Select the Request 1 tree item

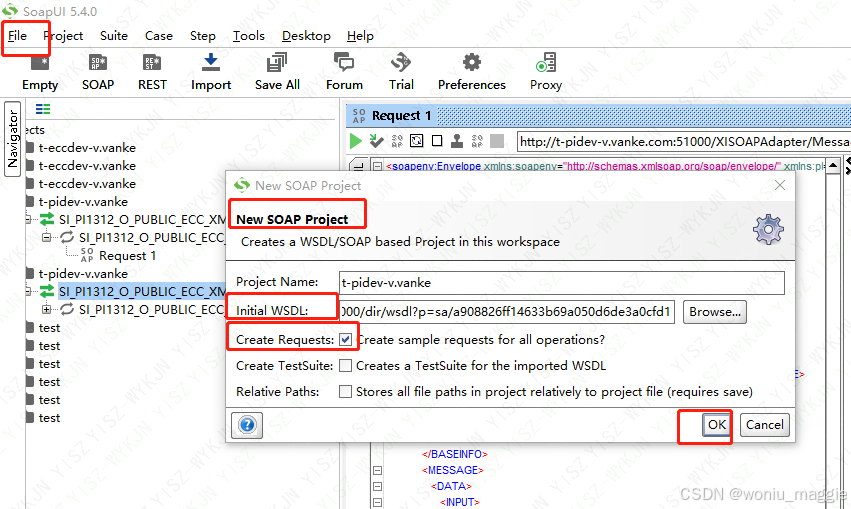pyautogui.click(x=128, y=256)
